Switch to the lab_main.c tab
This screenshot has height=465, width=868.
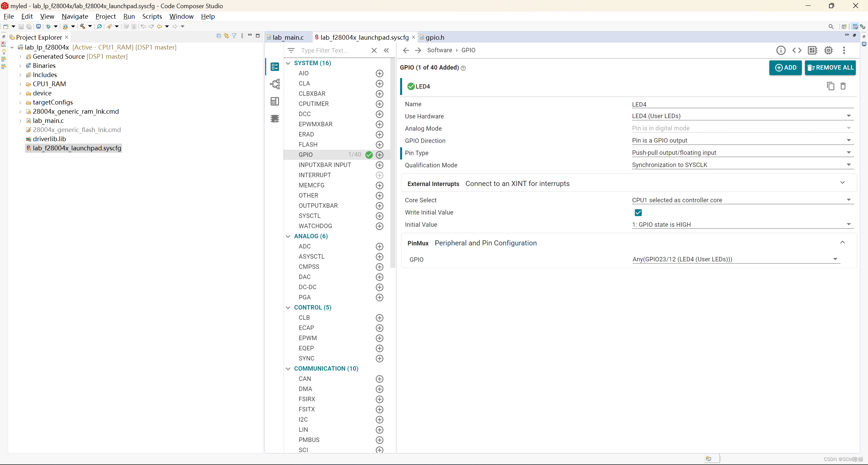tap(288, 37)
